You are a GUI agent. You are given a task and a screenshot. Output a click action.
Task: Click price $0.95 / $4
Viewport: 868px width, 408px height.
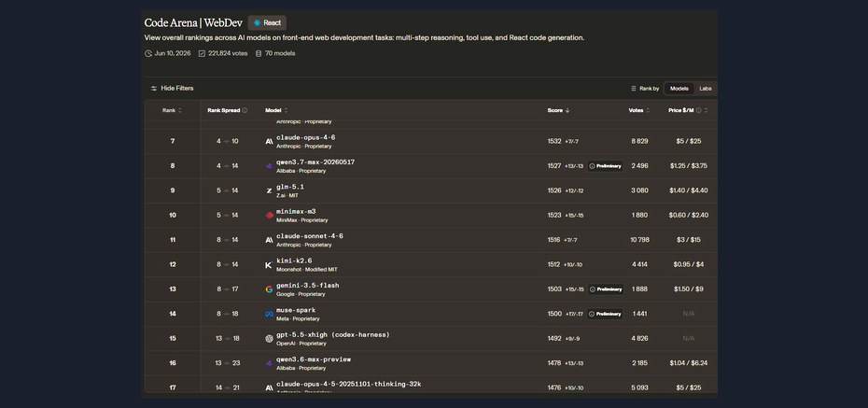[x=688, y=264]
